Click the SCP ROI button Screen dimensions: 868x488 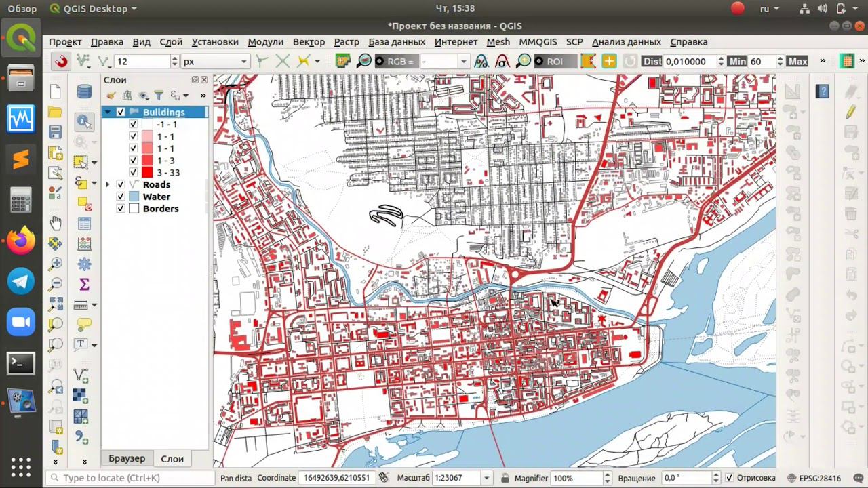click(555, 61)
